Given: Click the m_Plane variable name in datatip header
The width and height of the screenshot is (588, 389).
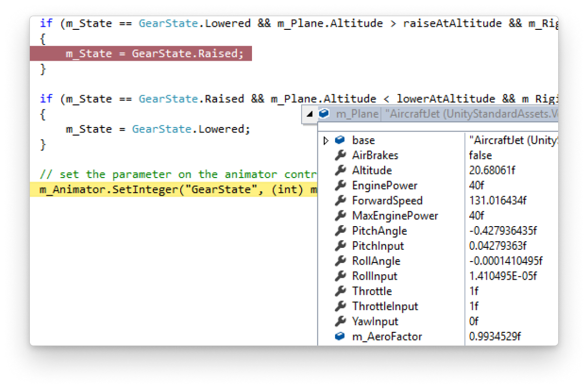Looking at the screenshot, I should 357,114.
